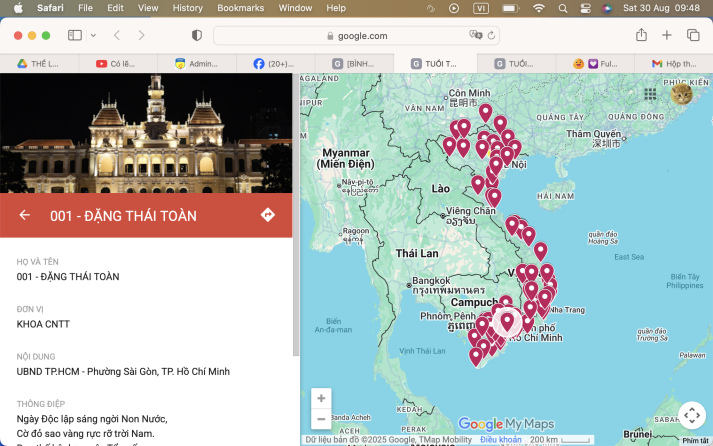Go back using the panel's back arrow
This screenshot has height=446, width=713.
[x=25, y=215]
